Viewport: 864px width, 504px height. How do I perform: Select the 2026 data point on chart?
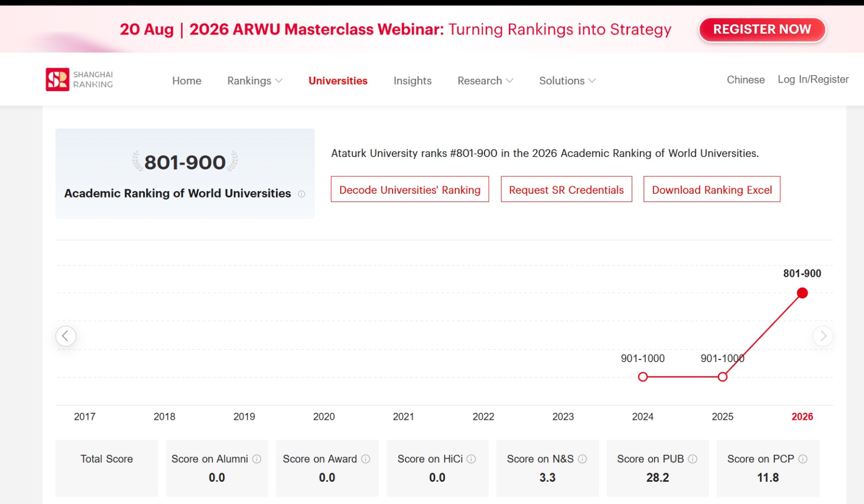(x=802, y=293)
